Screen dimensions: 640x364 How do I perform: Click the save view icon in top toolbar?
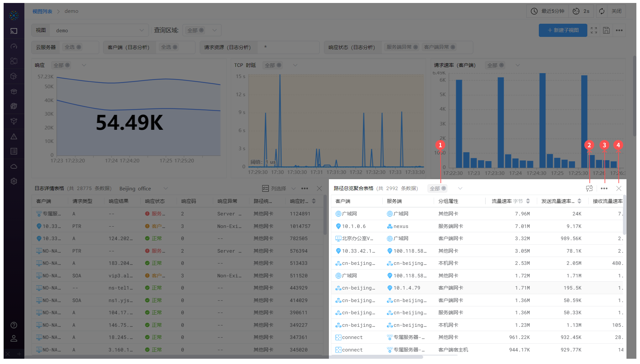click(x=606, y=30)
